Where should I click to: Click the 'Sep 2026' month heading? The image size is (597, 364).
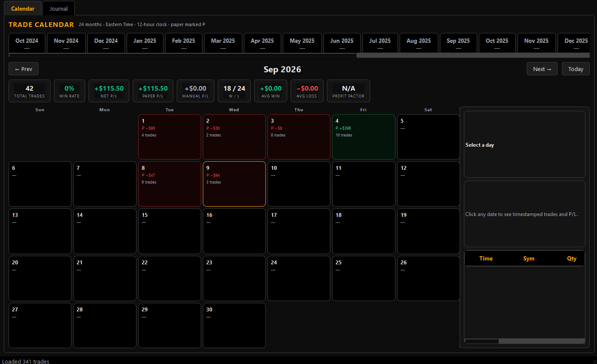tap(282, 69)
